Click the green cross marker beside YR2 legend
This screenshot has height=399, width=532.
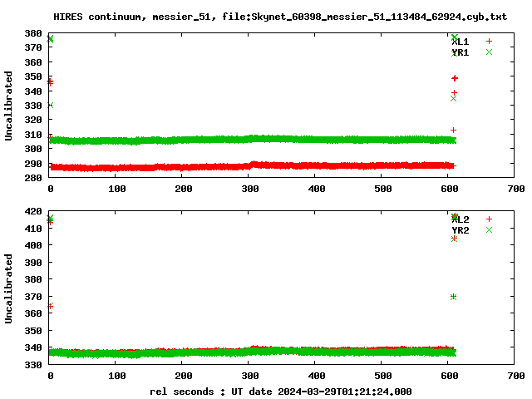[489, 230]
